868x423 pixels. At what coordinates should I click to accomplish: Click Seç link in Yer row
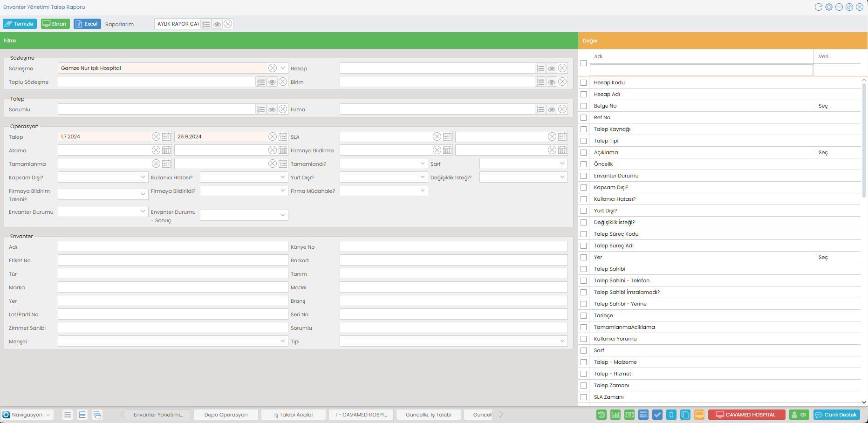823,257
